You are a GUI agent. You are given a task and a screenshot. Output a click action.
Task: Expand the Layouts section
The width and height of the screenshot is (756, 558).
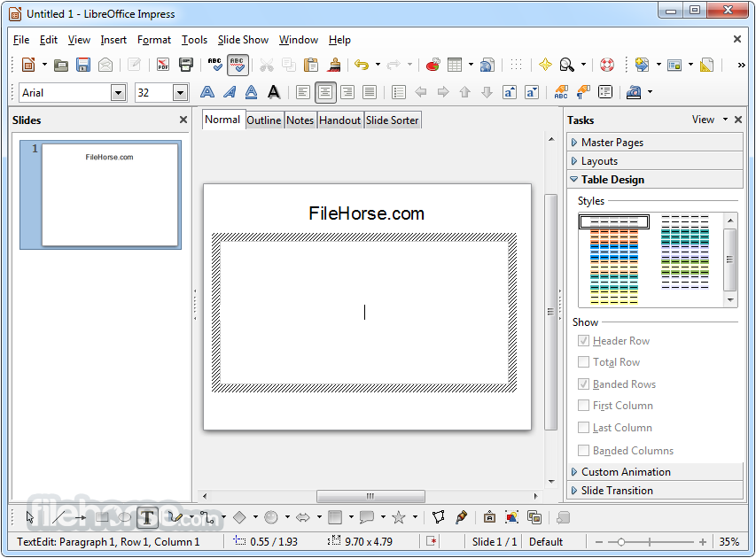655,161
